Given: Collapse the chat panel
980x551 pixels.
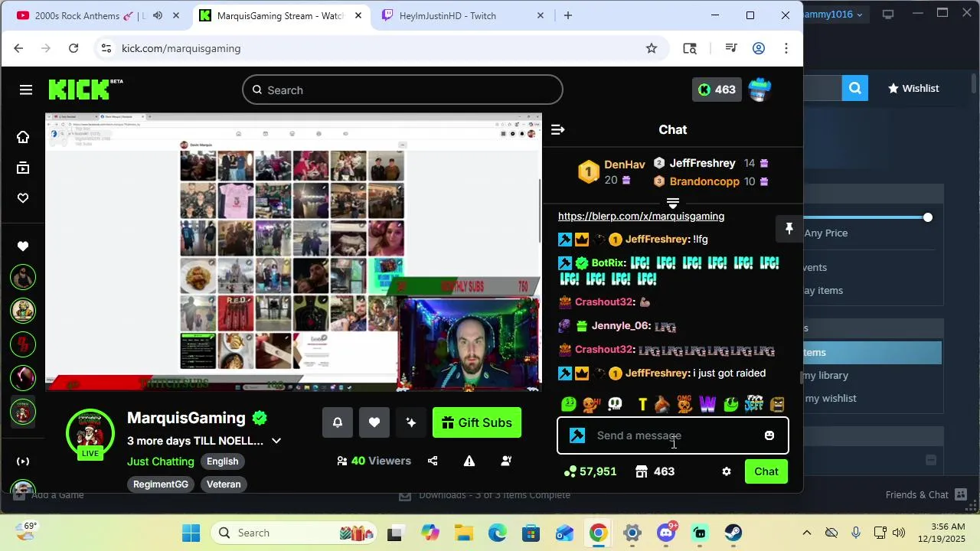Looking at the screenshot, I should coord(558,130).
